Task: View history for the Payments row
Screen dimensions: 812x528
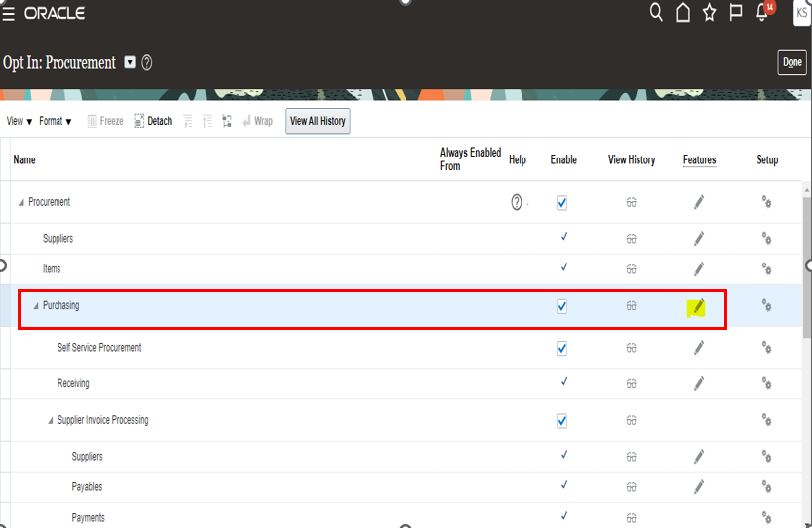Action: pos(631,518)
